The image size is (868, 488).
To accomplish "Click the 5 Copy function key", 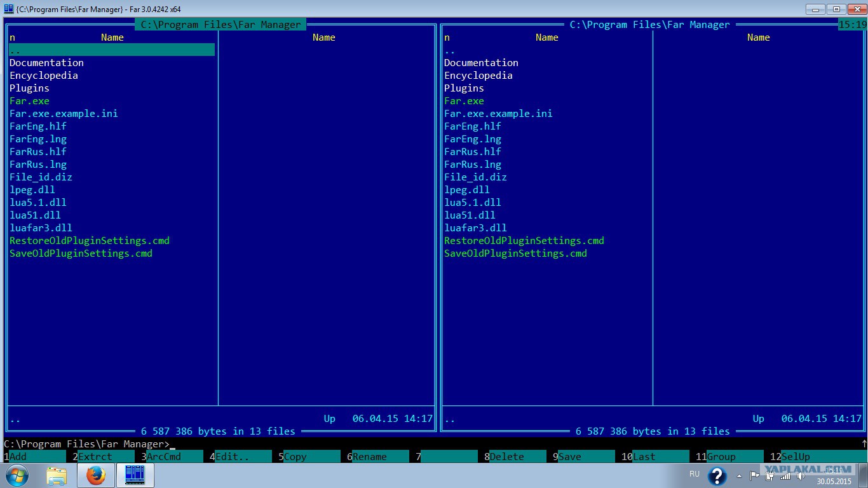I will pos(309,456).
